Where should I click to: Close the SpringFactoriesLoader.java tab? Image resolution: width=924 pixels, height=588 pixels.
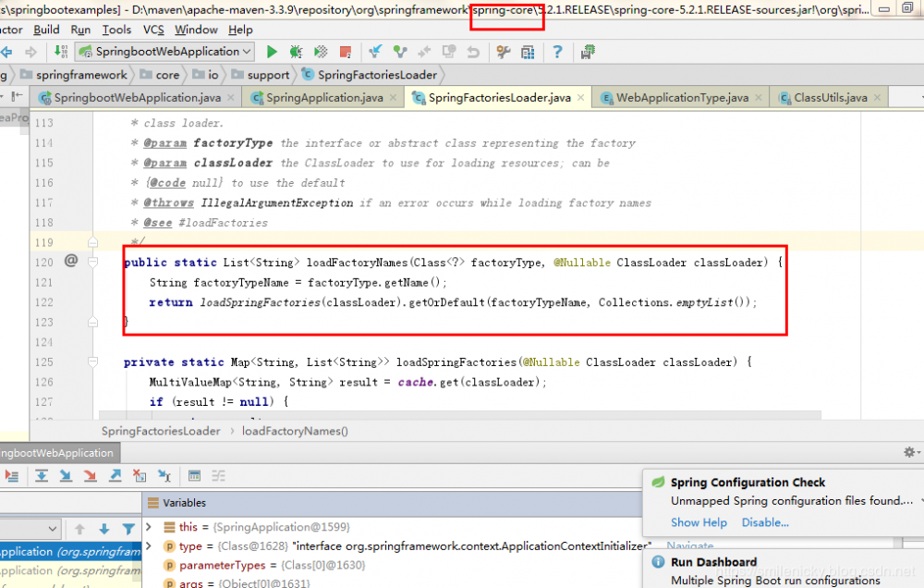(x=580, y=98)
